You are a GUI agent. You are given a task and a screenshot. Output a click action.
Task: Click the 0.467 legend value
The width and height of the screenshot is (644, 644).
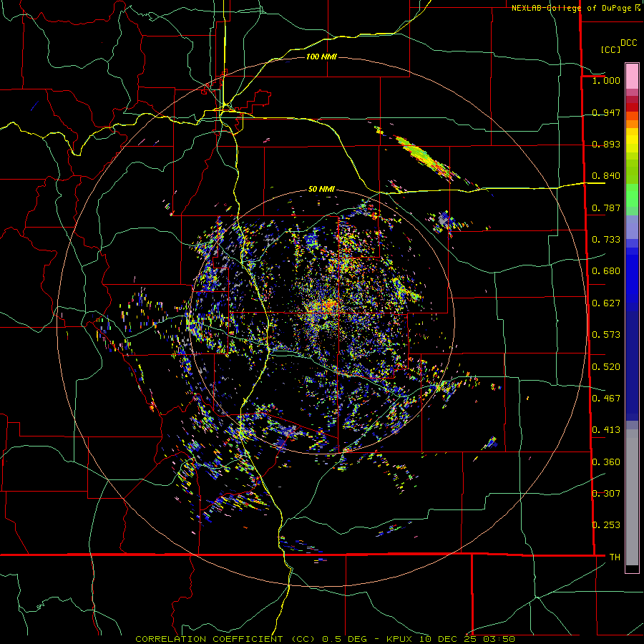tap(606, 399)
